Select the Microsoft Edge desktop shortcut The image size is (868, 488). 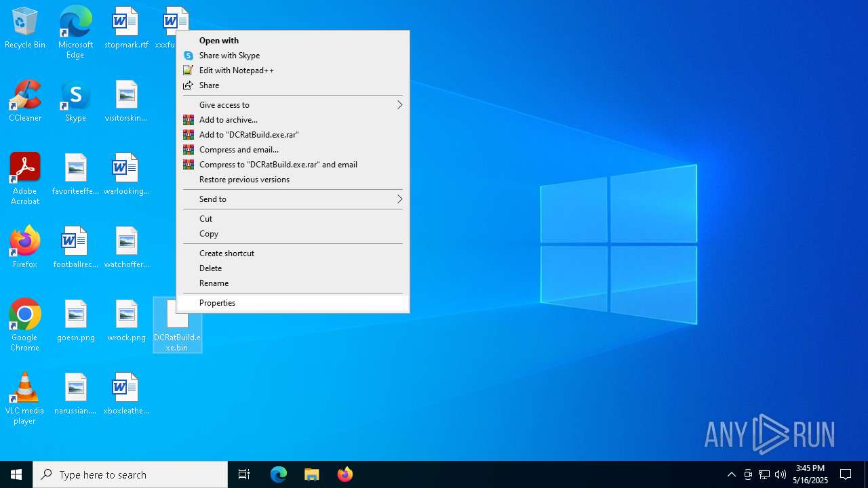[75, 32]
